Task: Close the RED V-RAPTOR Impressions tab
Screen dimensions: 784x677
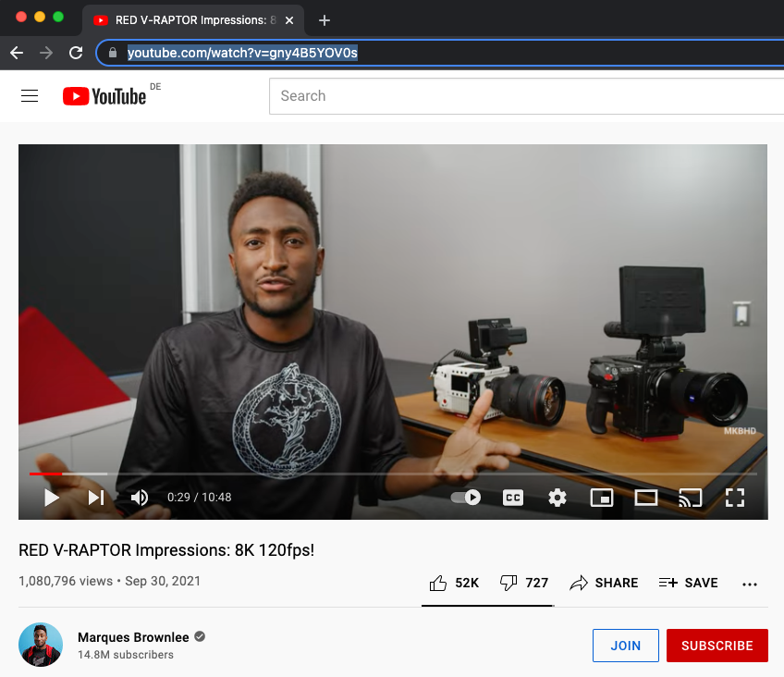Action: click(x=289, y=20)
